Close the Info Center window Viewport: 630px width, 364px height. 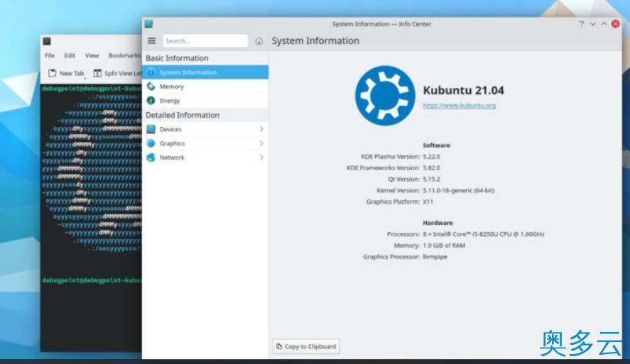point(615,24)
